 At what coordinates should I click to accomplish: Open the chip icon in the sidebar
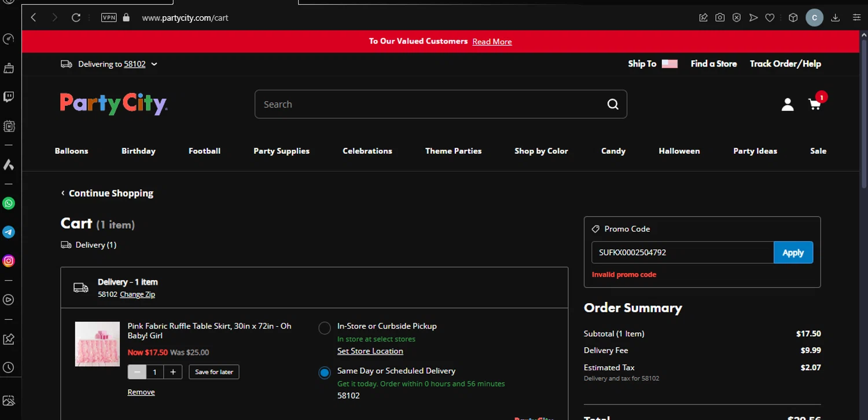9,126
